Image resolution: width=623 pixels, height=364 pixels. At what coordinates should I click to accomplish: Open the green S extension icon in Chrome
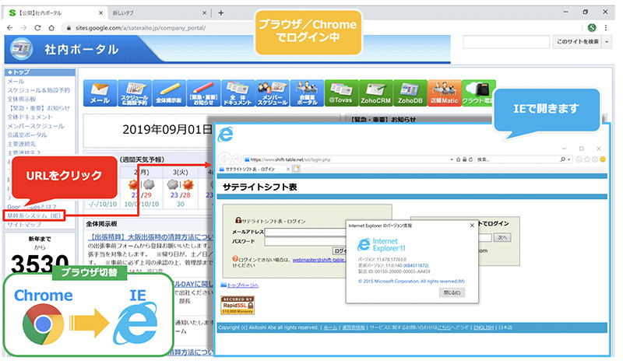pyautogui.click(x=592, y=28)
